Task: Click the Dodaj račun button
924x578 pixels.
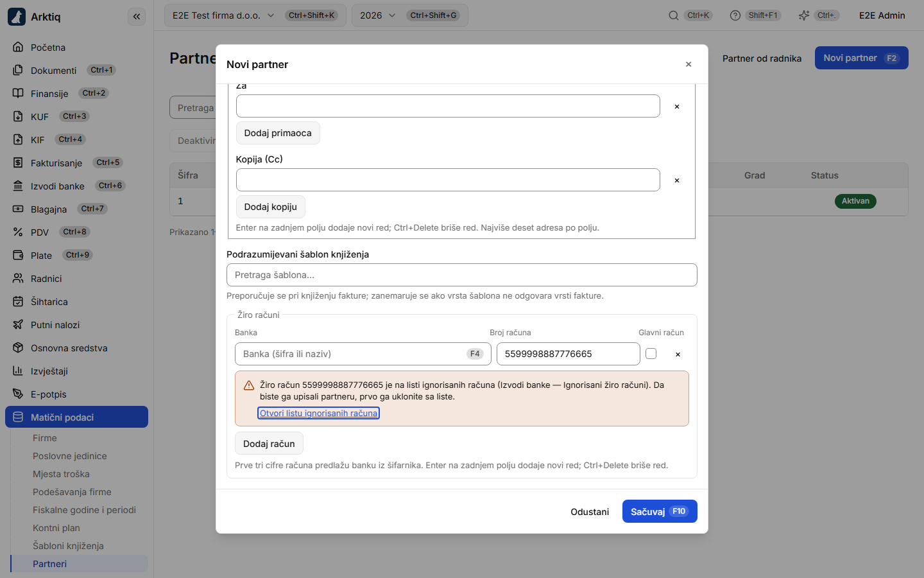Action: [x=269, y=444]
